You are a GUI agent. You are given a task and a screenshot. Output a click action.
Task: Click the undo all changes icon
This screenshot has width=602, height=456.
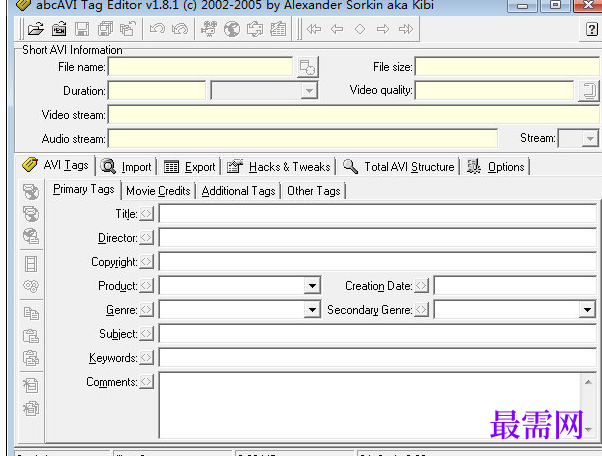(180, 29)
